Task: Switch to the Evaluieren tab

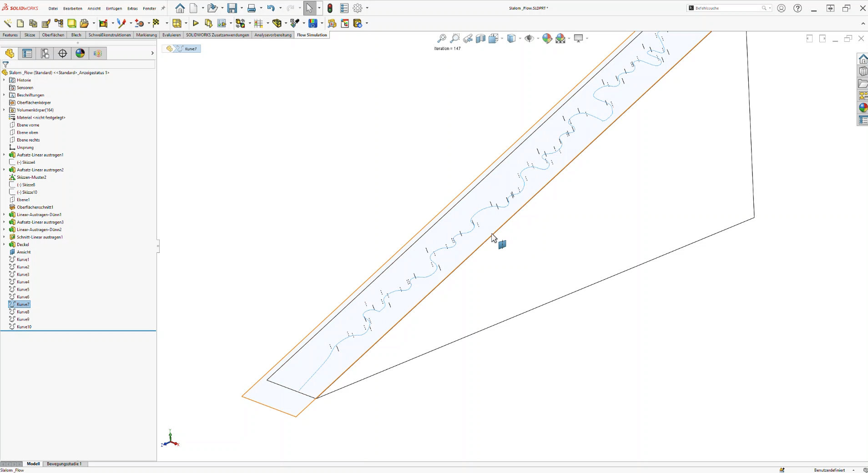Action: (172, 35)
